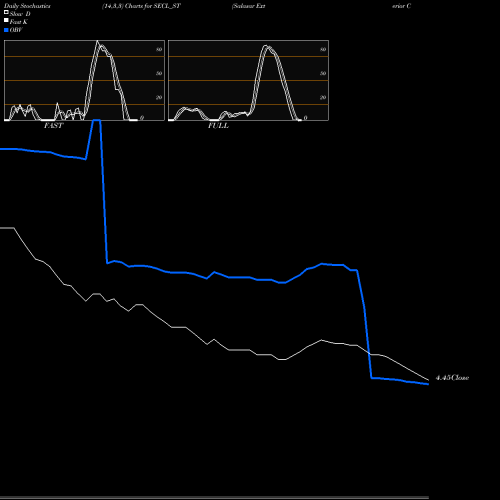Click the start of the grey Close price line

coord(1,228)
